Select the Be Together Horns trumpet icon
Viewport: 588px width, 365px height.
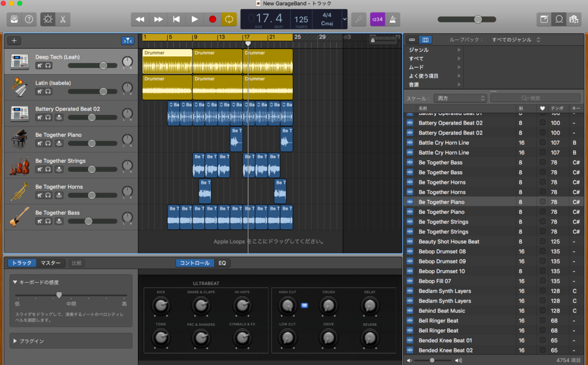[x=20, y=191]
